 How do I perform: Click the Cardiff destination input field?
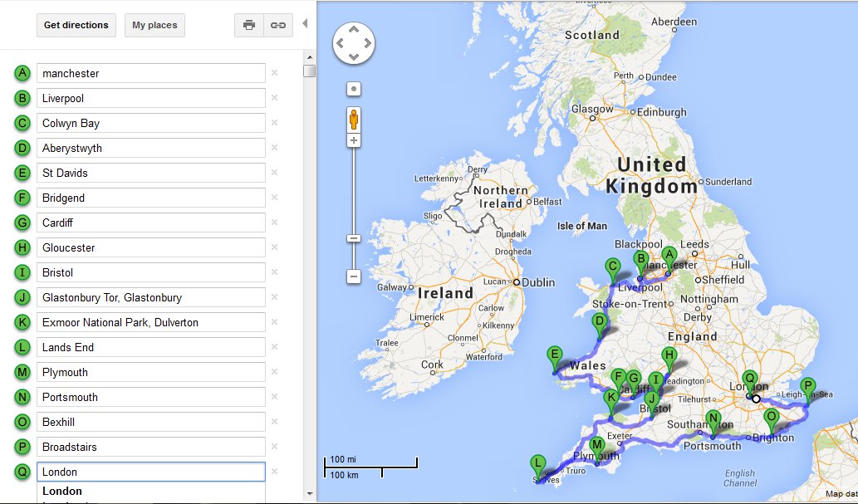coord(150,223)
